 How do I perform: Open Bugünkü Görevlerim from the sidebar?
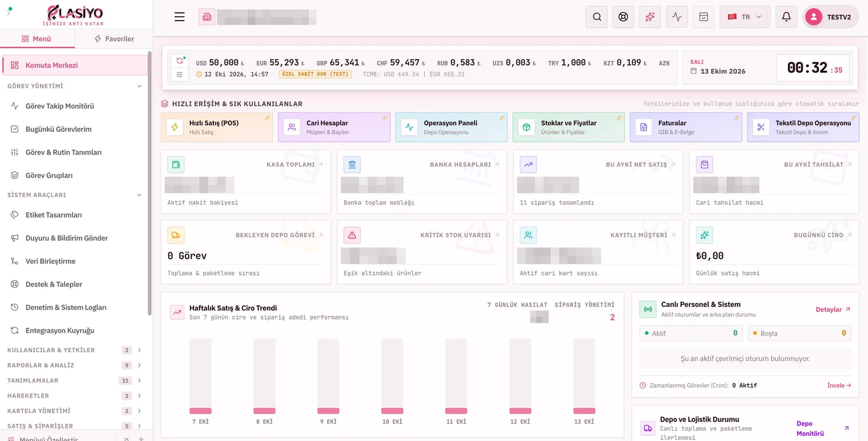pos(74,129)
